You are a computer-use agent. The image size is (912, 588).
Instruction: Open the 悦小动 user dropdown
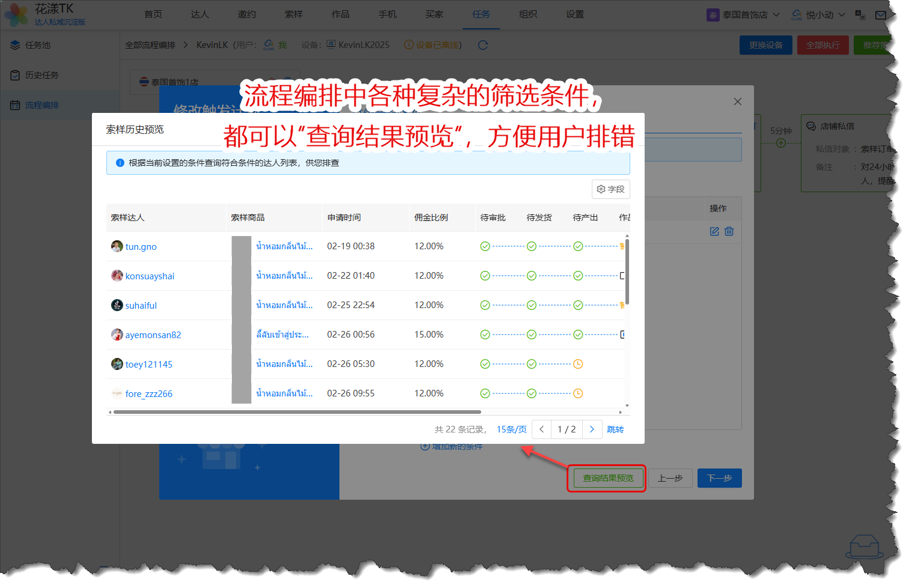click(x=818, y=15)
